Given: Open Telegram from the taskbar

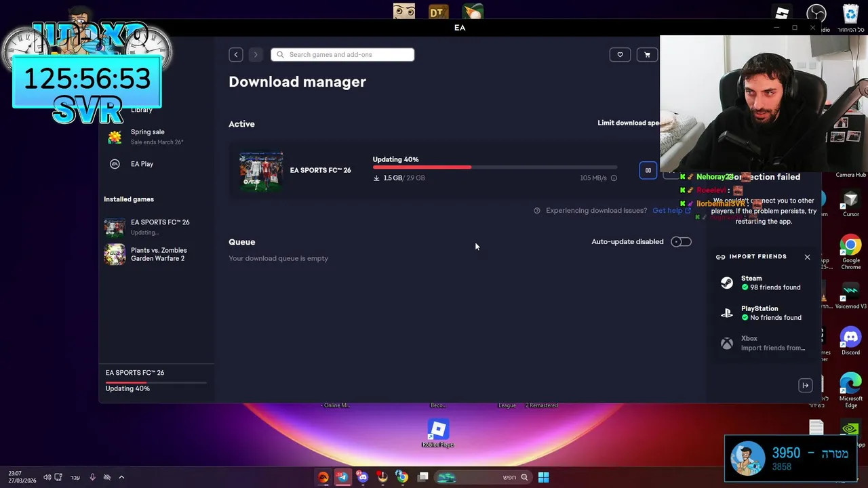Looking at the screenshot, I should 342,477.
